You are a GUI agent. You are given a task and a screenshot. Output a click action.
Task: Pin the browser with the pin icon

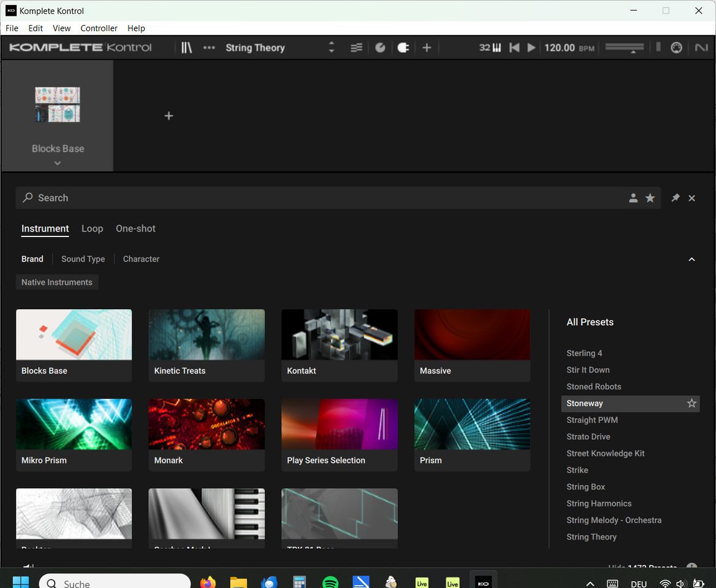[x=675, y=198]
